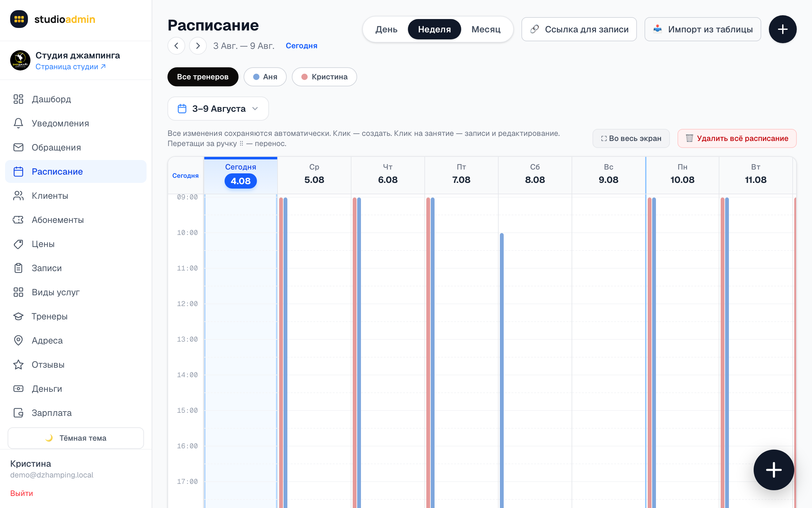Click the Вт 11.08 day header
Screen dimensions: 812x508
pyautogui.click(x=756, y=175)
